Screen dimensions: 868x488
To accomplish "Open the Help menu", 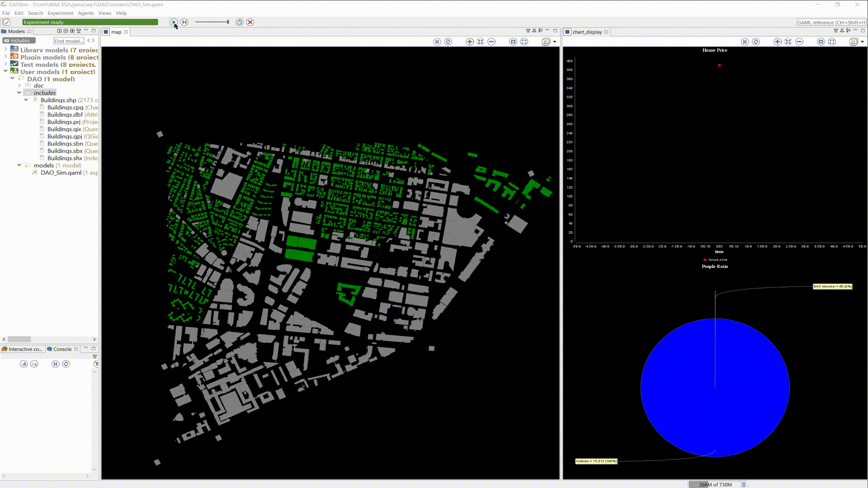I will point(121,13).
